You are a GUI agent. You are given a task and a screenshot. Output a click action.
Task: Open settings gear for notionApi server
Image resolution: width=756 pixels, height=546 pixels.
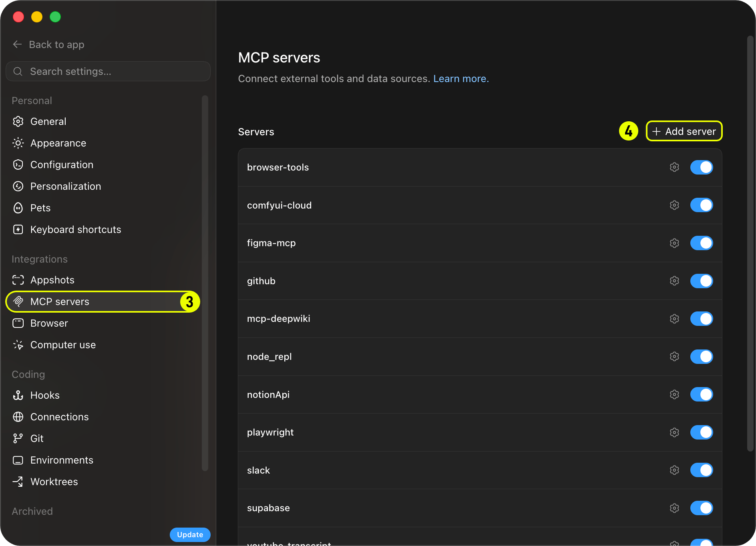(x=674, y=395)
